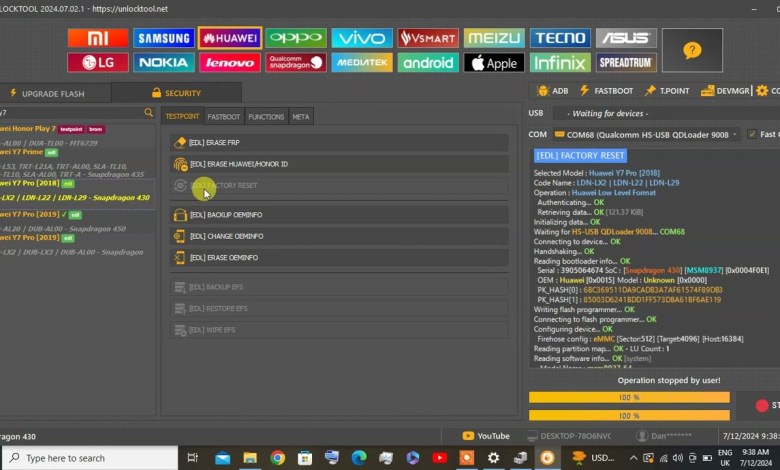This screenshot has height=470, width=780.
Task: Open the Fastboot tool in the toolbar
Action: 606,91
